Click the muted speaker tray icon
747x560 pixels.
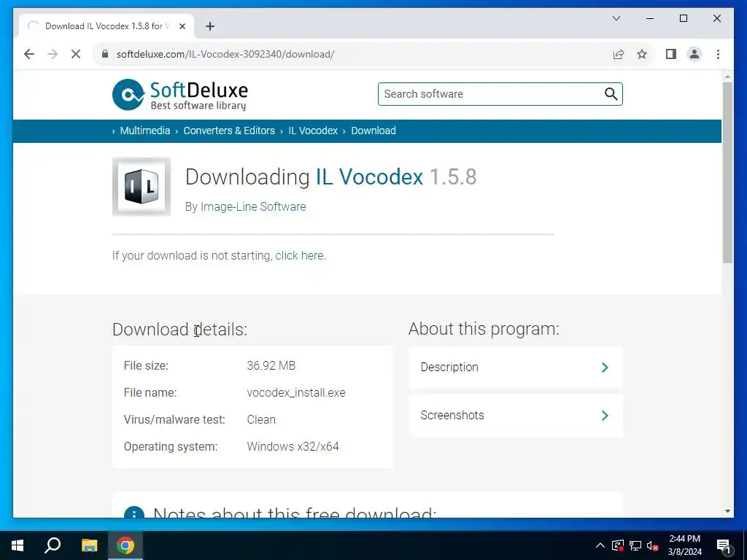click(652, 545)
